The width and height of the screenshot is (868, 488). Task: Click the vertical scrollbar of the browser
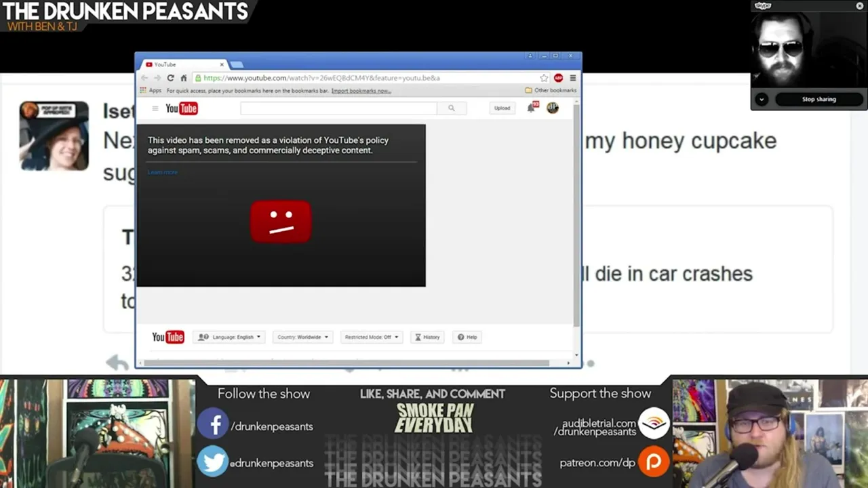pyautogui.click(x=576, y=216)
